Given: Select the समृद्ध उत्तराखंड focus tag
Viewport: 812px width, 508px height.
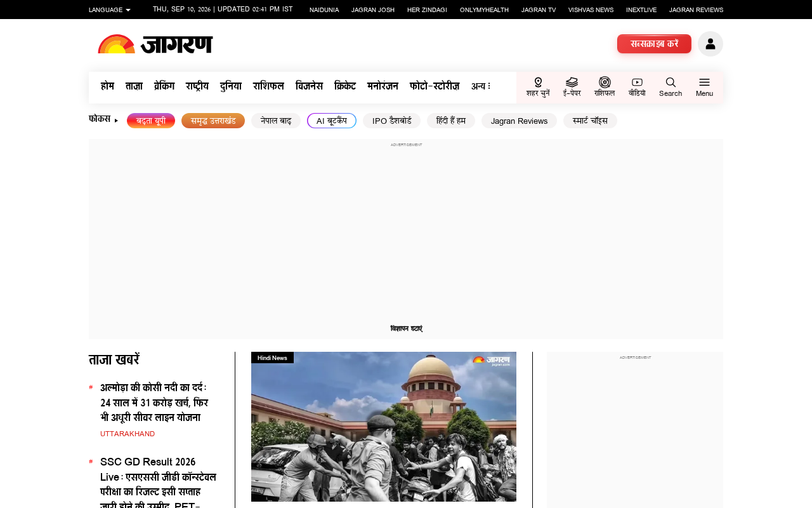Looking at the screenshot, I should 213,121.
